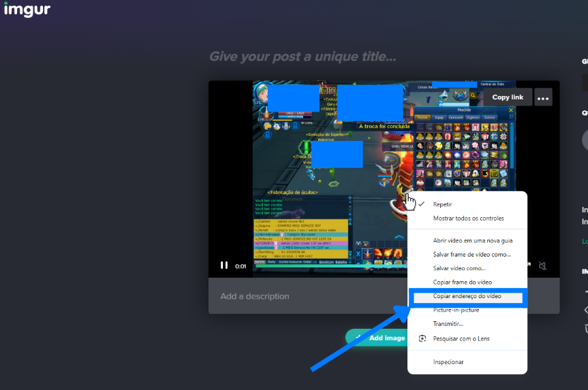Click the imgur logo
This screenshot has width=588, height=390.
tap(27, 10)
